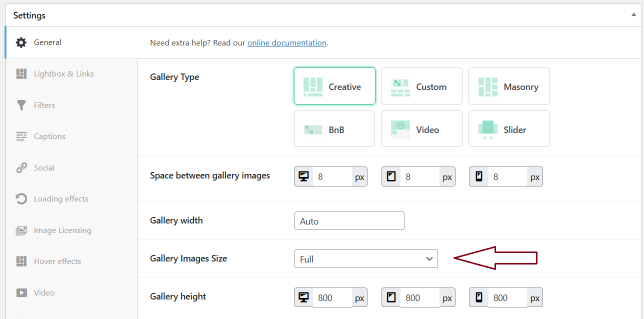Click the Social link chain icon
Image resolution: width=644 pixels, height=319 pixels.
(x=21, y=168)
